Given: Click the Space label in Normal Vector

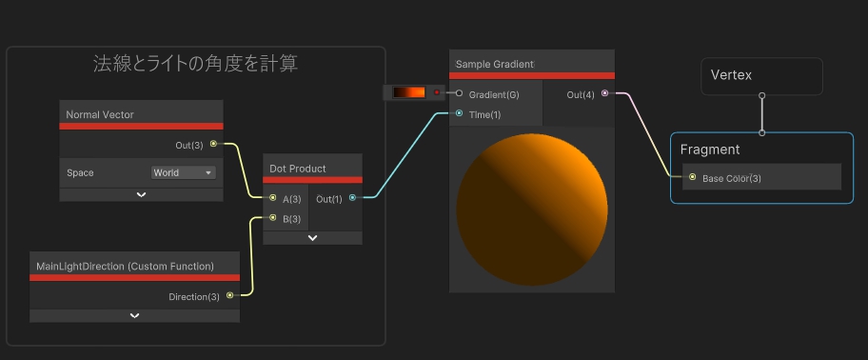Looking at the screenshot, I should 80,172.
